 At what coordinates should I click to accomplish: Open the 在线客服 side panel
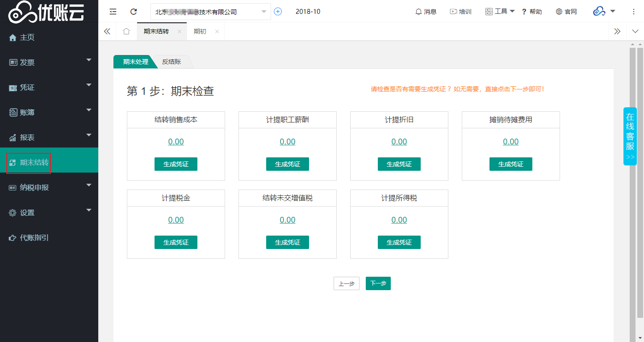630,136
